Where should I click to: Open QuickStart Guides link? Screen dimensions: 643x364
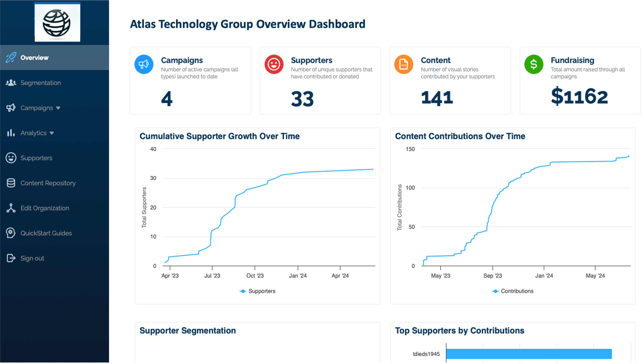(46, 233)
